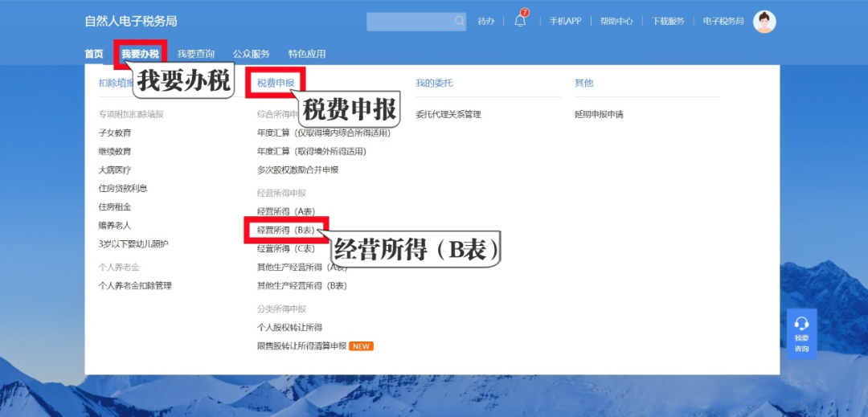Open the 特色应用 tab

click(x=307, y=54)
